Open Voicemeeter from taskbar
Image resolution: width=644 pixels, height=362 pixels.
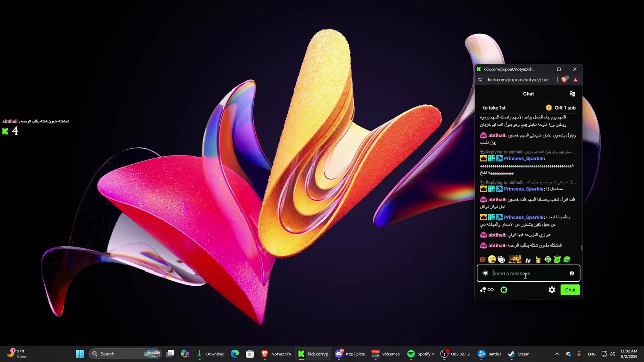(385, 354)
